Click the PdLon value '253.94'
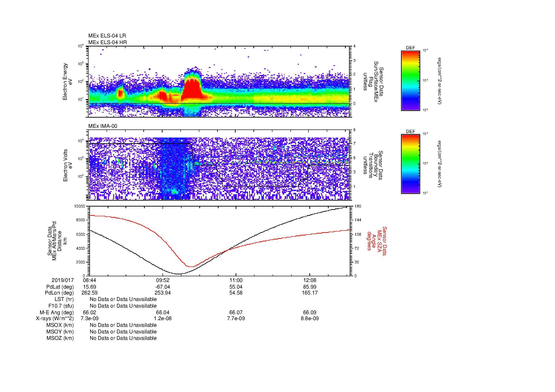This screenshot has width=555, height=392. (x=163, y=293)
